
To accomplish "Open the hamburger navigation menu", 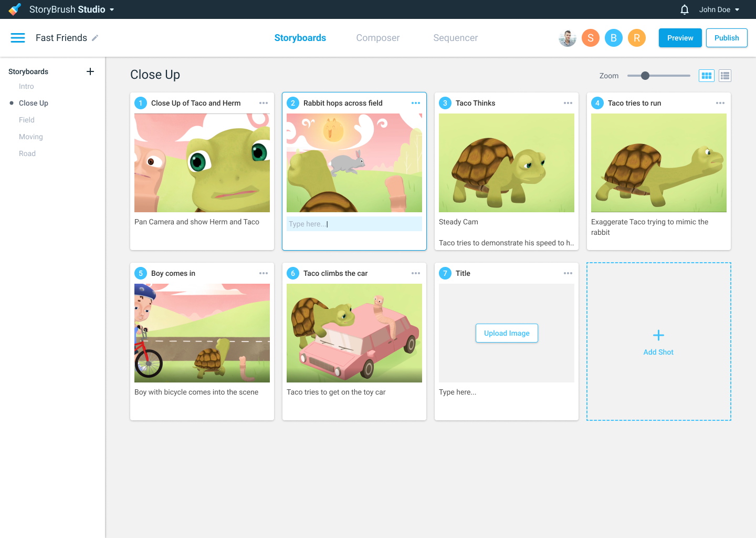I will (x=18, y=38).
